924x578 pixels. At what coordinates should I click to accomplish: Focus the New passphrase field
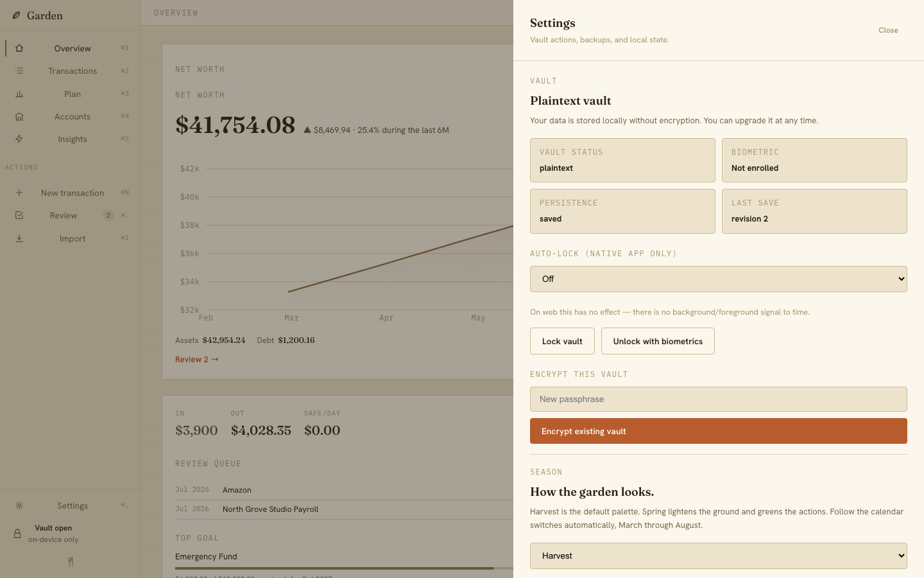718,399
